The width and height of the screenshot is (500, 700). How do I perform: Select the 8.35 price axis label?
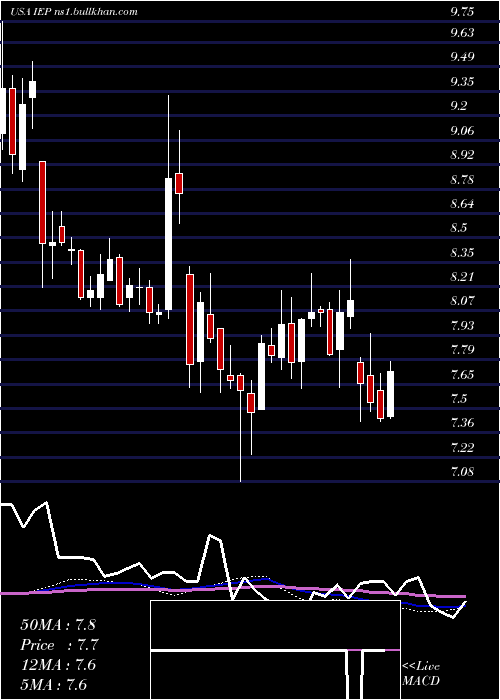pyautogui.click(x=462, y=253)
